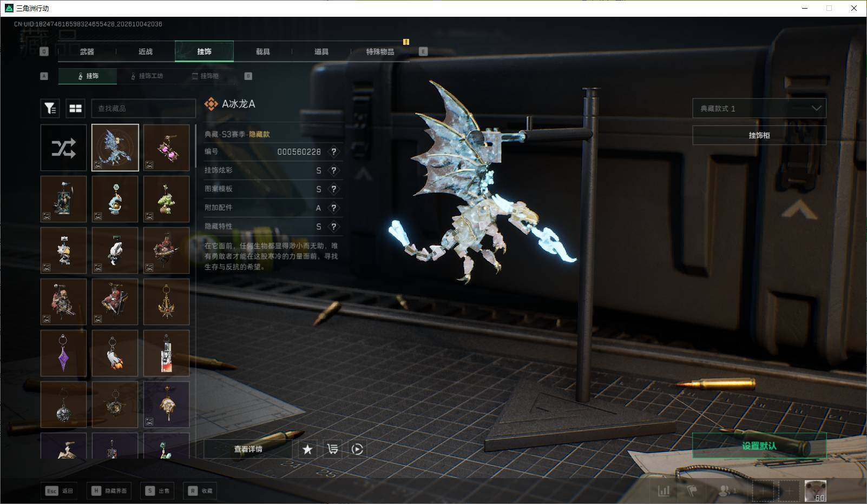
Task: Add teammate in first empty slot
Action: point(763,490)
